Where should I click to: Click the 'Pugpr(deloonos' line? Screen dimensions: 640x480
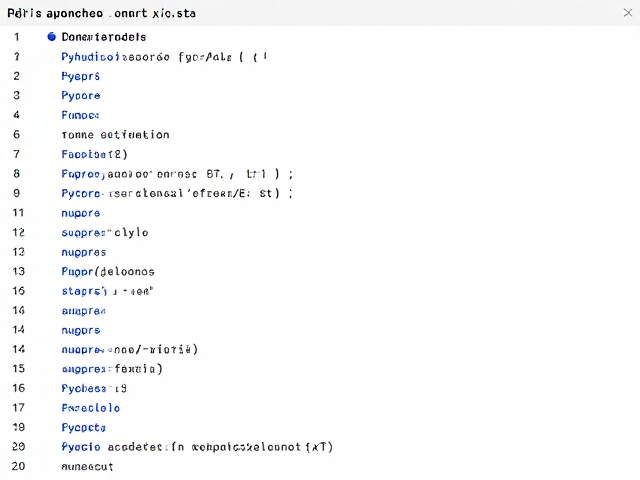point(108,271)
